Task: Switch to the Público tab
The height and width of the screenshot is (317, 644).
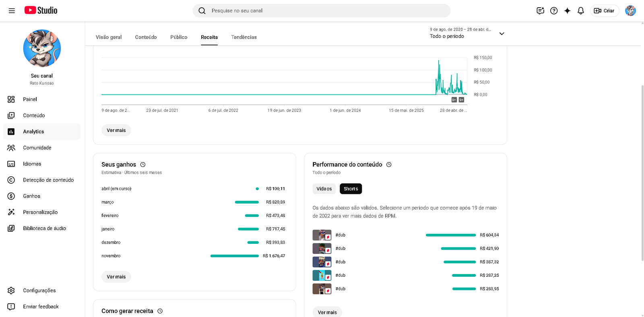Action: pos(179,37)
